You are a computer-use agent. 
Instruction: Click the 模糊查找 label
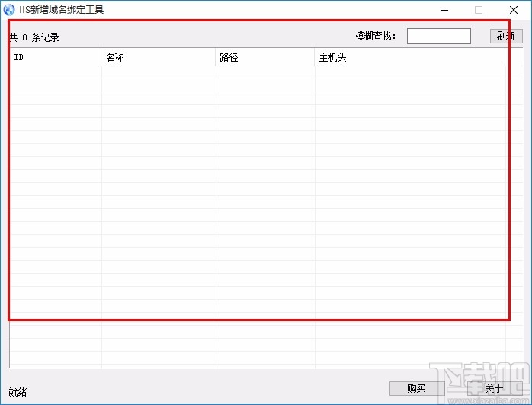(x=375, y=36)
